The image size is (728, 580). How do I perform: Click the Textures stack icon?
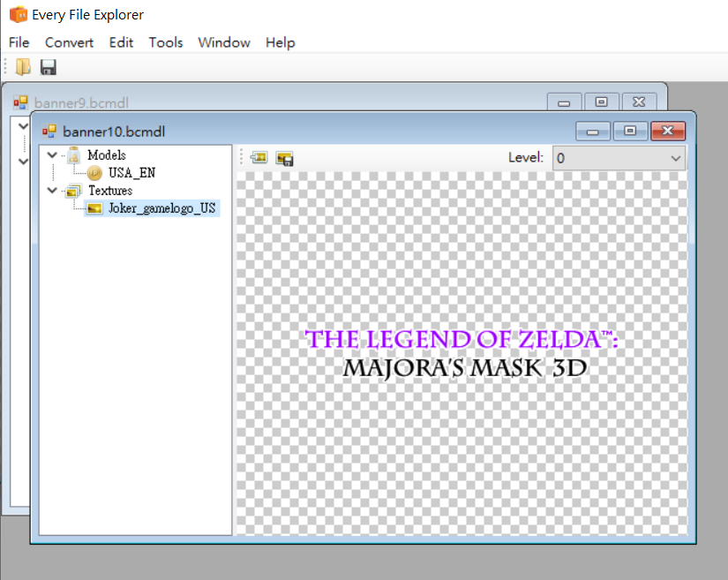click(74, 191)
